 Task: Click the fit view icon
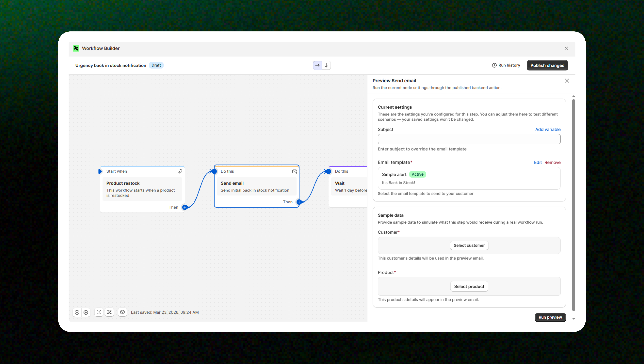pos(99,312)
